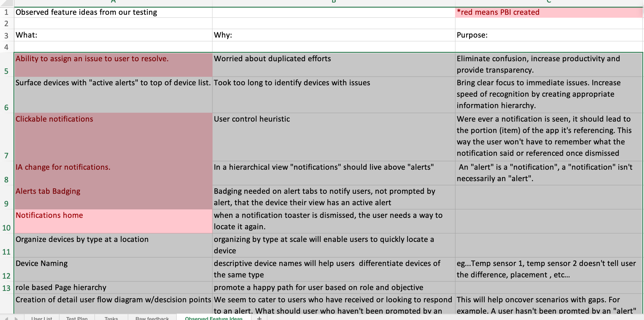Screen dimensions: 644x320
Task: Click the 'role based Page hierarchy' cell
Action: pyautogui.click(x=113, y=288)
